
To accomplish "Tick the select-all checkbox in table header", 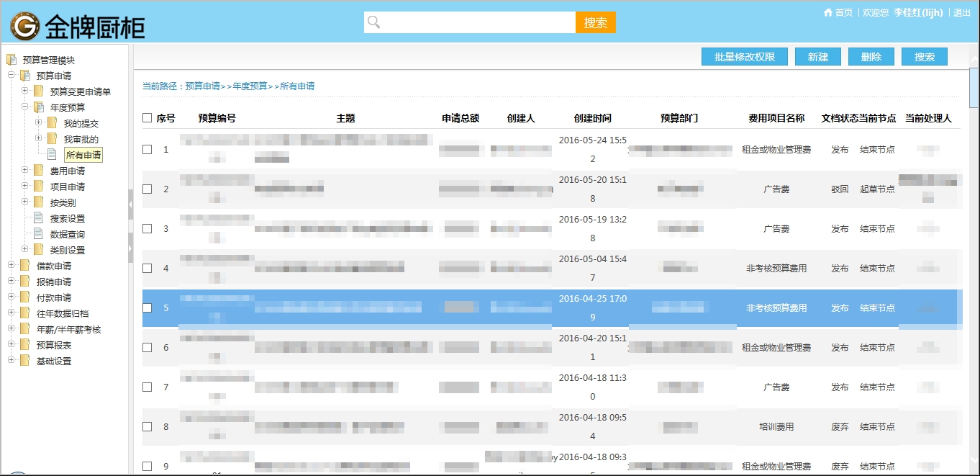I will 148,118.
